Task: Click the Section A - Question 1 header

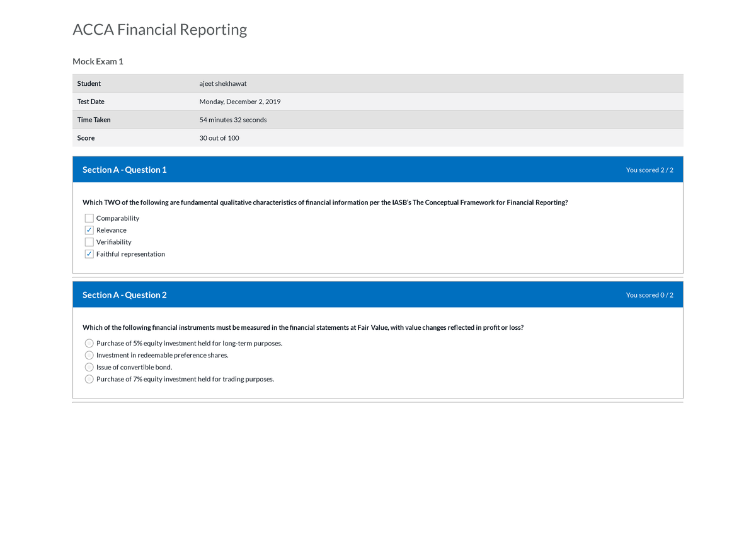Action: 124,169
